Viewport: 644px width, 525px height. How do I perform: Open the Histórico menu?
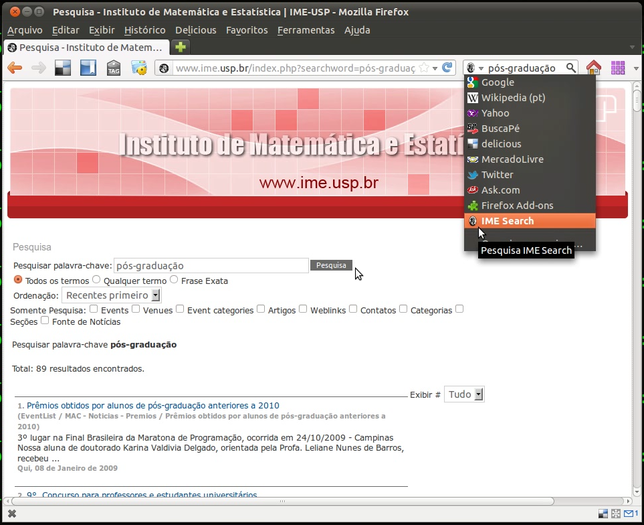145,30
